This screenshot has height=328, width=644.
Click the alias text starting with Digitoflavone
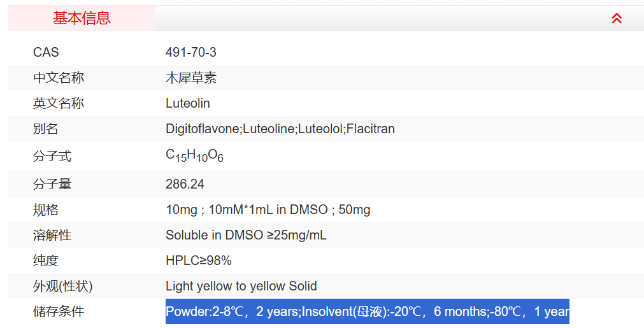point(280,129)
